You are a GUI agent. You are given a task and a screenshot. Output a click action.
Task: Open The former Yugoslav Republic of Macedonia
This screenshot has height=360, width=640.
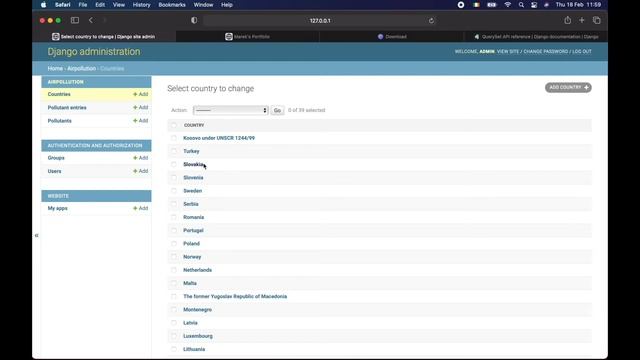tap(235, 296)
